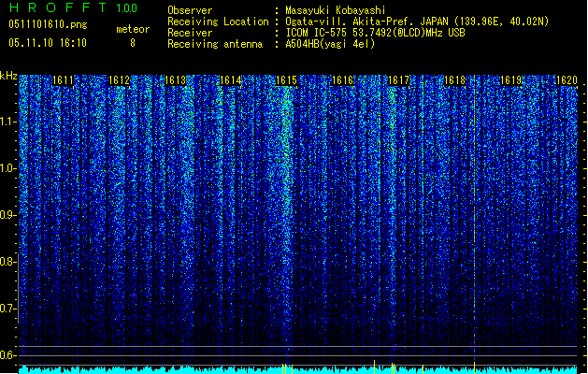Click the 1615 time marker
This screenshot has height=374, width=588.
click(x=286, y=80)
